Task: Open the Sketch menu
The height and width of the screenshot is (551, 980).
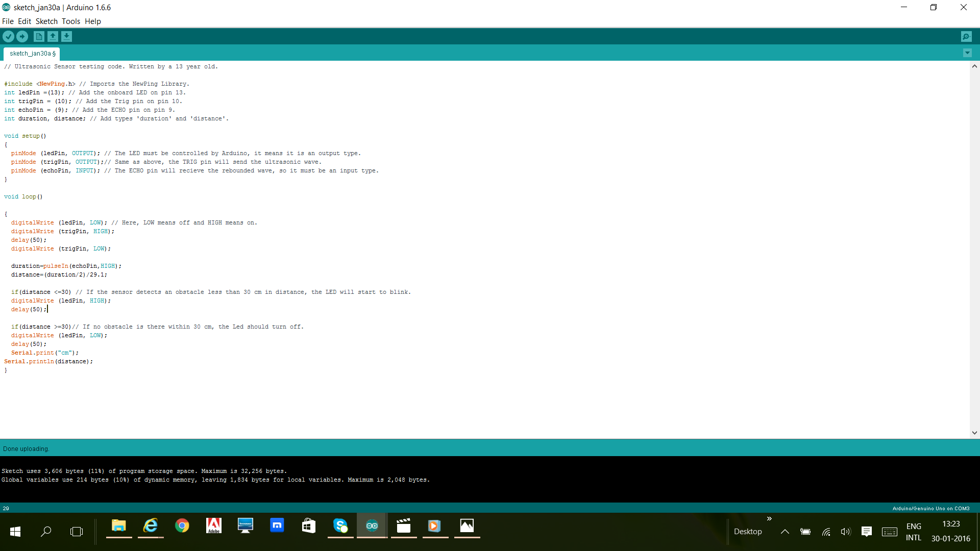Action: pyautogui.click(x=46, y=21)
